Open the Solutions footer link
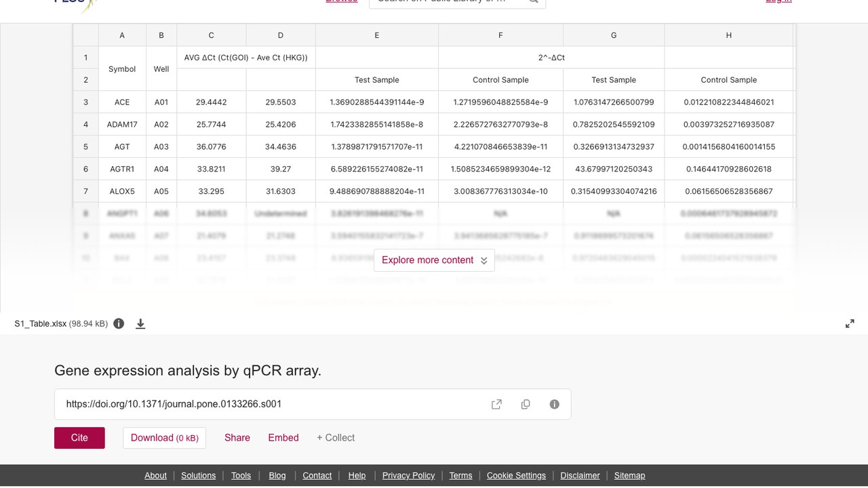 click(199, 476)
